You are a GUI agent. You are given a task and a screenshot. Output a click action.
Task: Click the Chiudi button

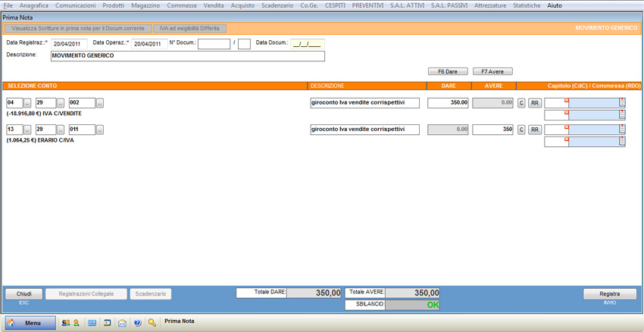click(x=24, y=294)
